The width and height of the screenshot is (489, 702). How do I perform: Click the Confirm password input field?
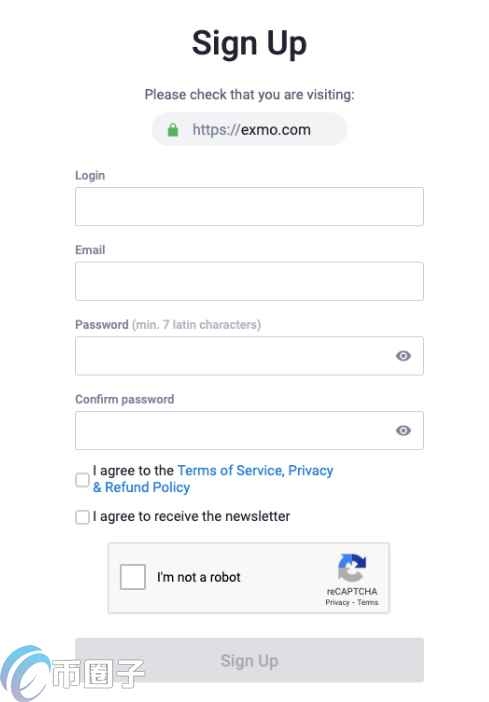pyautogui.click(x=249, y=430)
